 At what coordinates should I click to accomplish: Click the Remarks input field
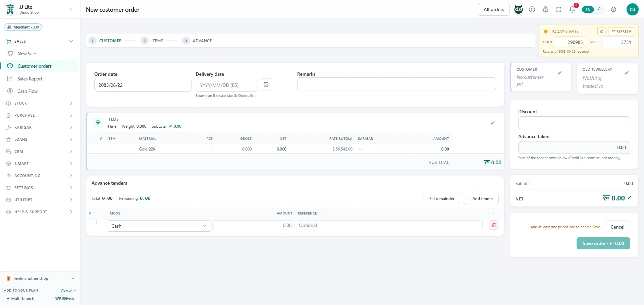click(396, 84)
